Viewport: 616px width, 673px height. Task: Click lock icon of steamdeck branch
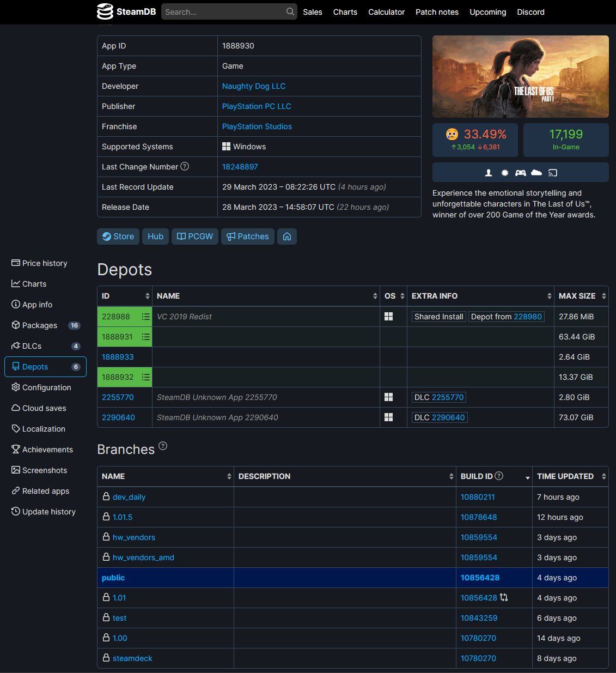106,658
